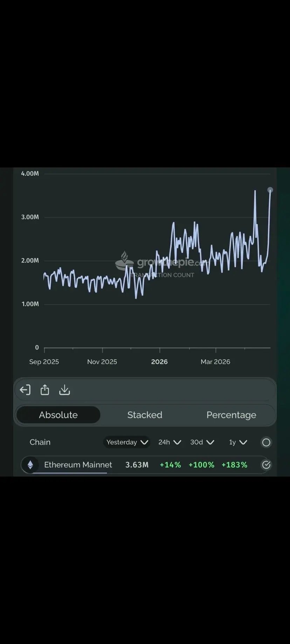The image size is (290, 644).
Task: Open the 30d column dropdown
Action: tap(202, 442)
